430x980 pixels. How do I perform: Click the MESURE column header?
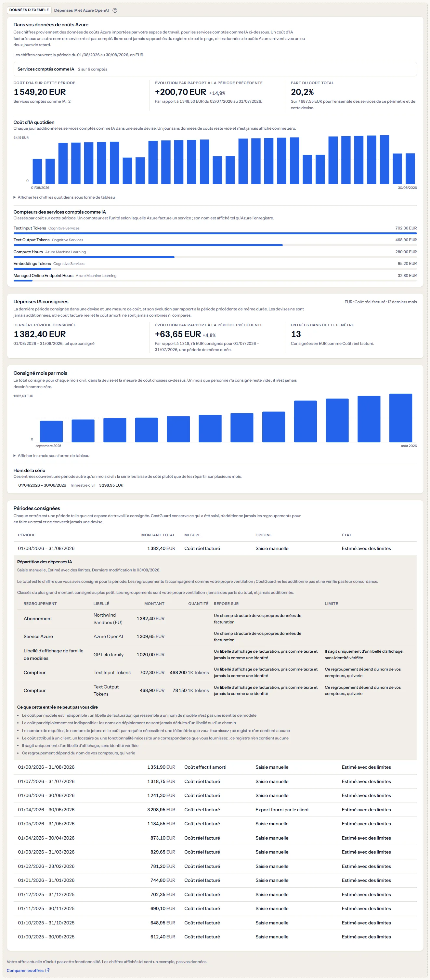192,535
